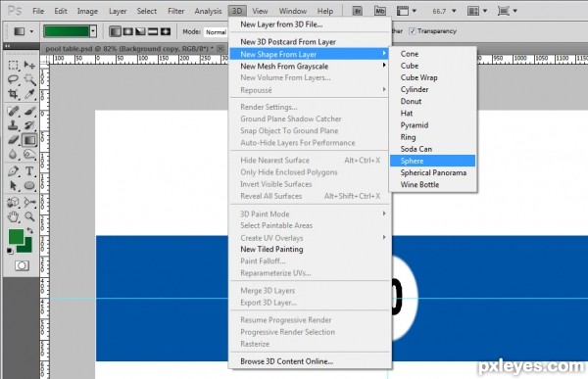Swap foreground and background colors
This screenshot has width=588, height=379.
click(x=30, y=231)
